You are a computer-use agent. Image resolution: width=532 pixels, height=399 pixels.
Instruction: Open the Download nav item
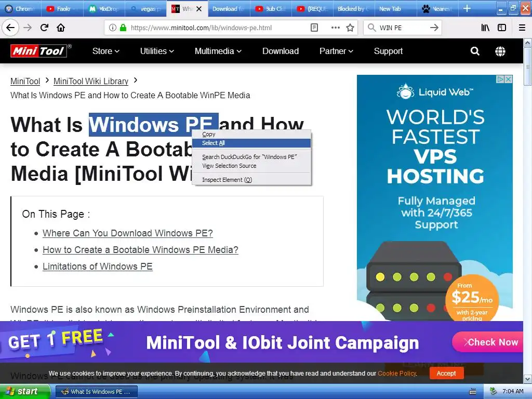point(281,51)
